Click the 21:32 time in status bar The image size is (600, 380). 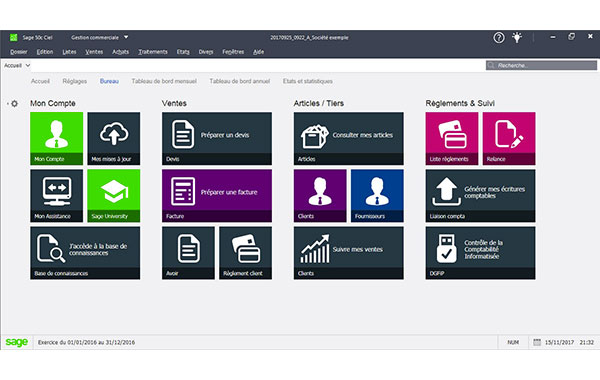click(587, 342)
